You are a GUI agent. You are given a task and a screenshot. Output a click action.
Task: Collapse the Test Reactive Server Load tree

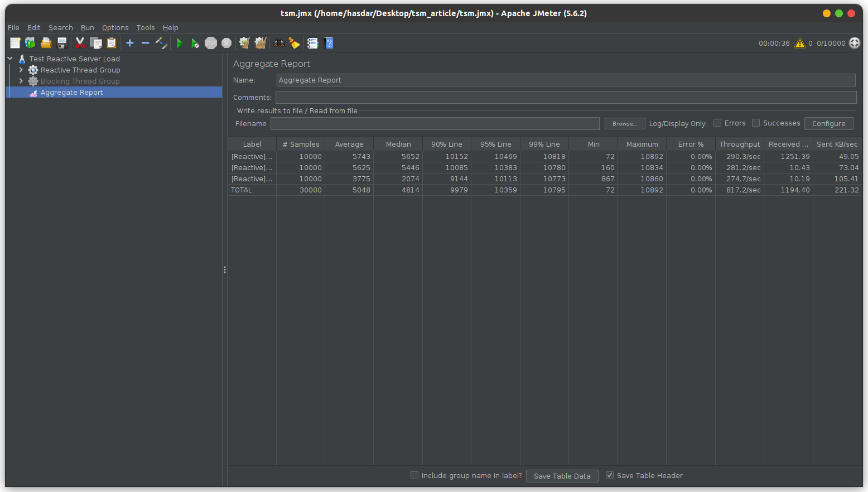(x=10, y=59)
